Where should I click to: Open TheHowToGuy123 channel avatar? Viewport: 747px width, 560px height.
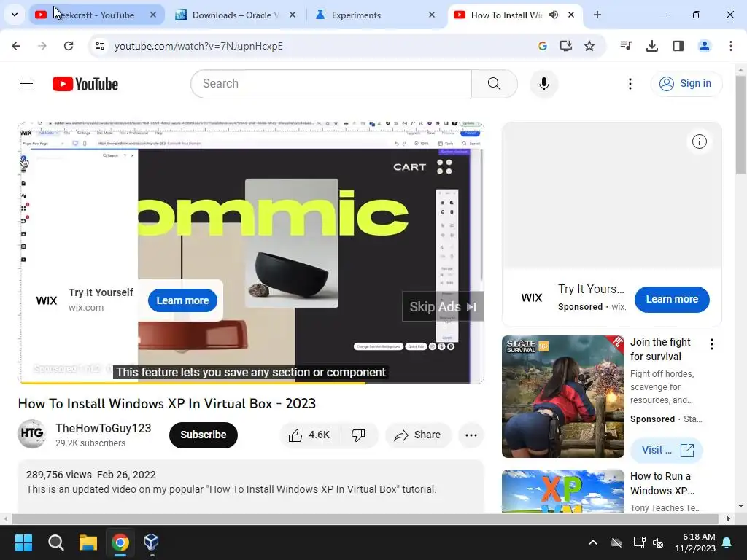pyautogui.click(x=31, y=434)
